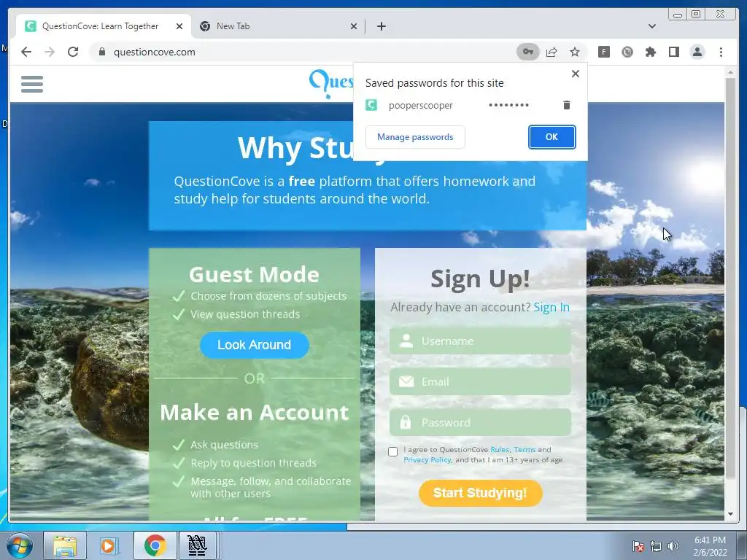This screenshot has height=560, width=747.
Task: Reload the current page
Action: click(73, 52)
